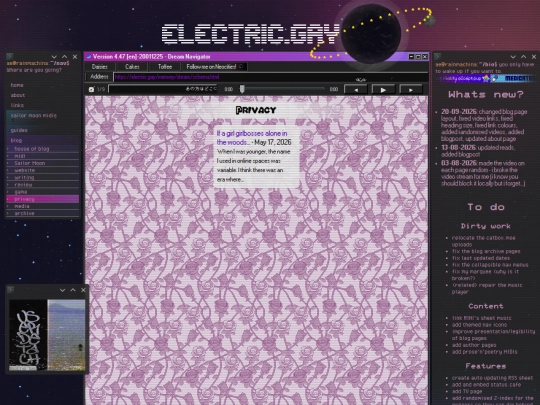This screenshot has height=405, width=540.
Task: Select the highlighted privacy blog category
Action: pos(42,199)
